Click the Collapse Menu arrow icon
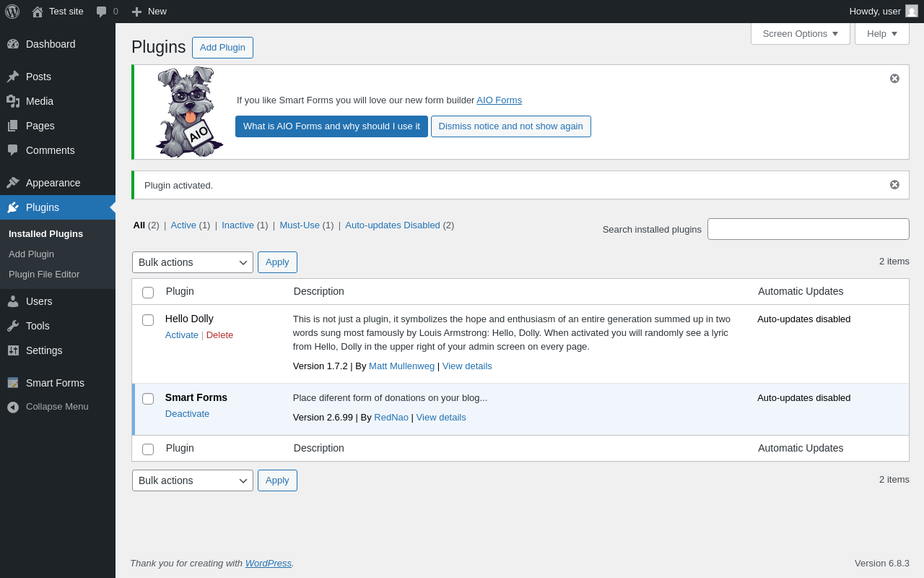 tap(13, 407)
